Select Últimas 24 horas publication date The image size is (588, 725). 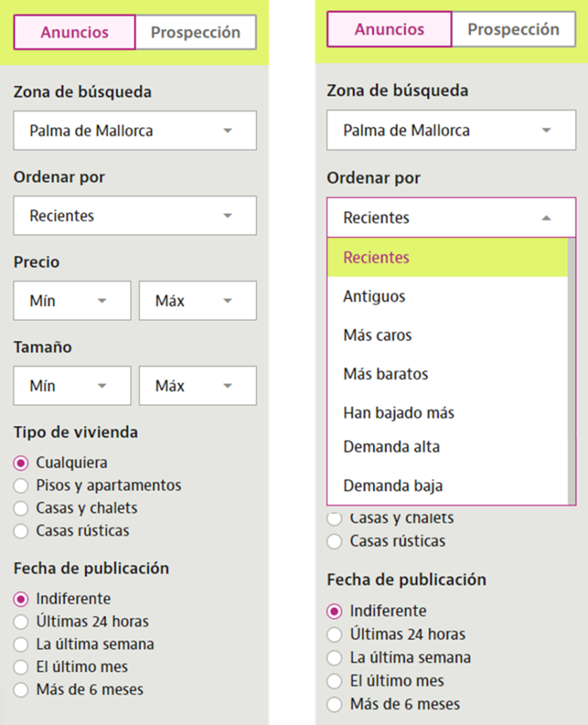pos(21,622)
